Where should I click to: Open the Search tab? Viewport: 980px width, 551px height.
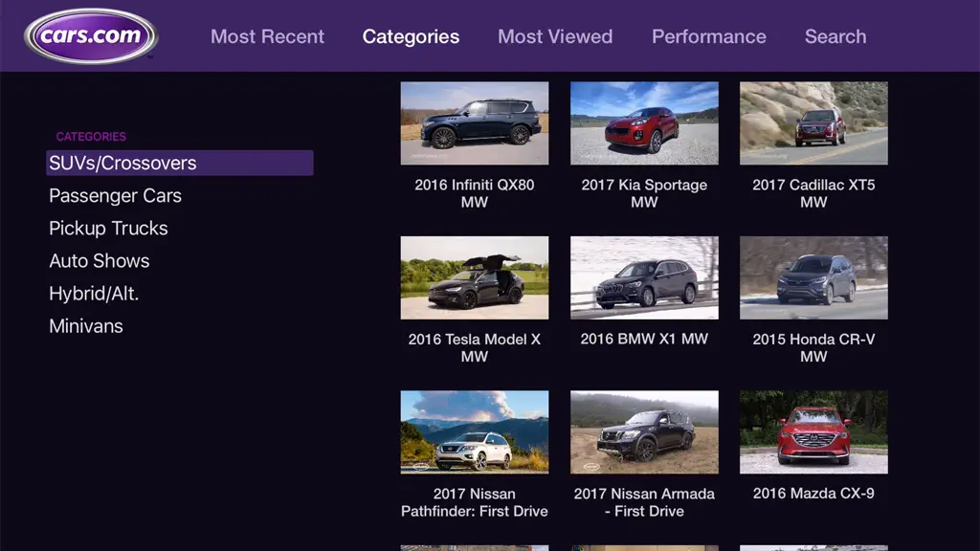click(835, 36)
